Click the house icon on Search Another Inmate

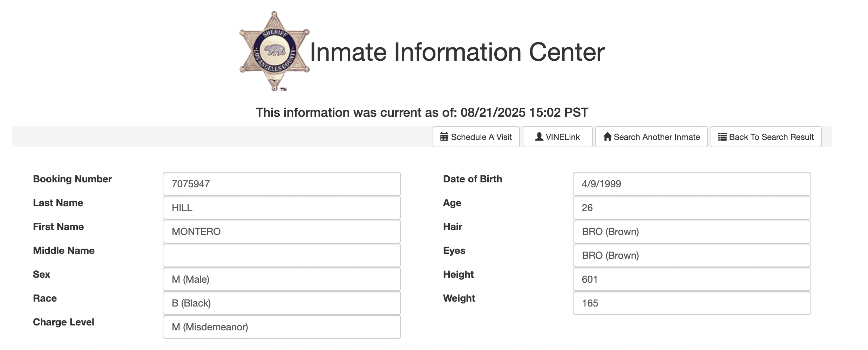(x=607, y=136)
